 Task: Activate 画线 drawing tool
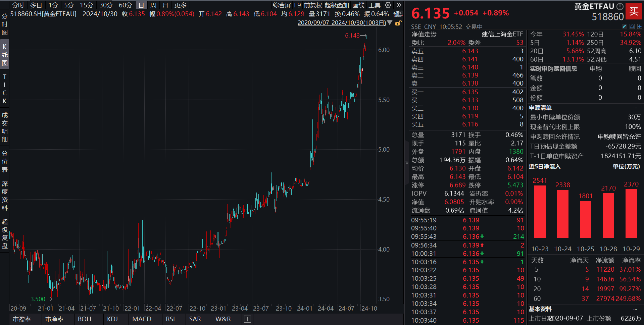click(x=358, y=5)
